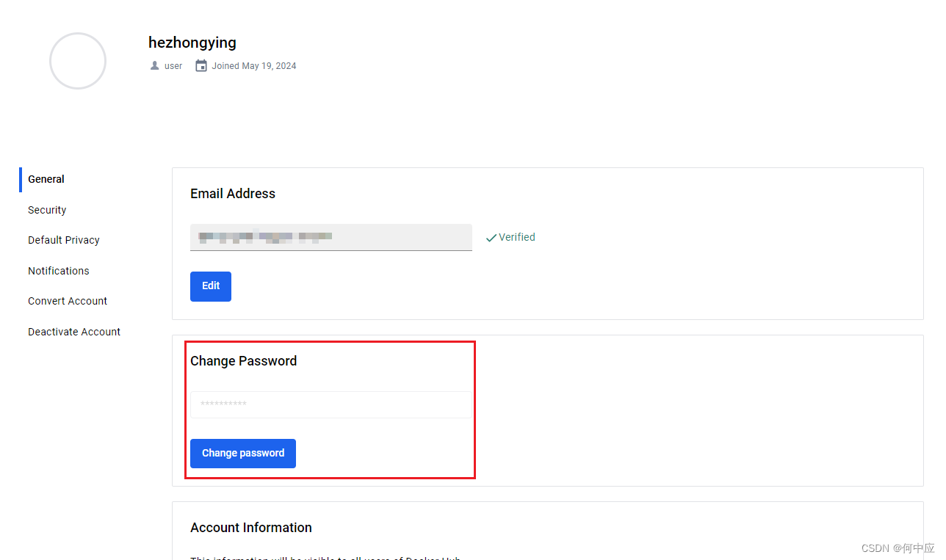946x560 pixels.
Task: Click the 'Account Information' heading
Action: (251, 528)
